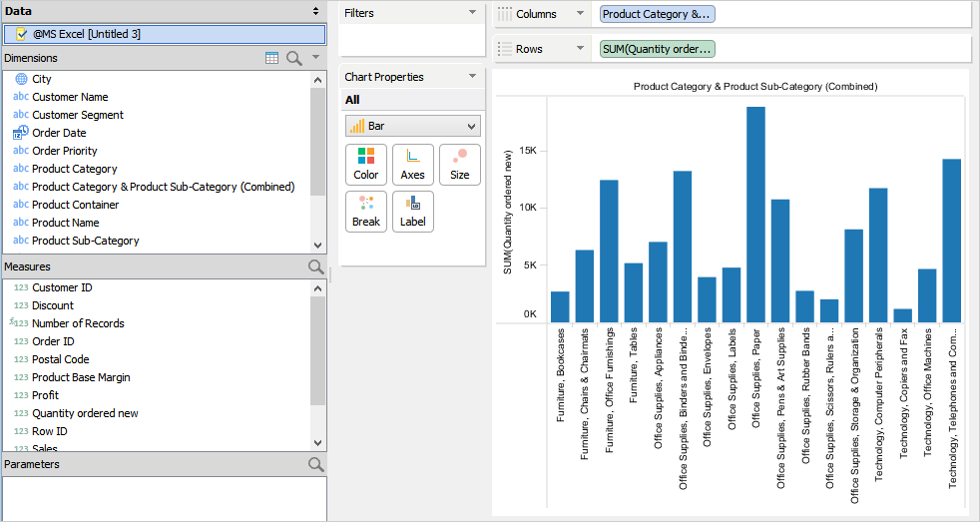This screenshot has height=522, width=980.
Task: Click the globe icon next to City
Action: click(21, 79)
